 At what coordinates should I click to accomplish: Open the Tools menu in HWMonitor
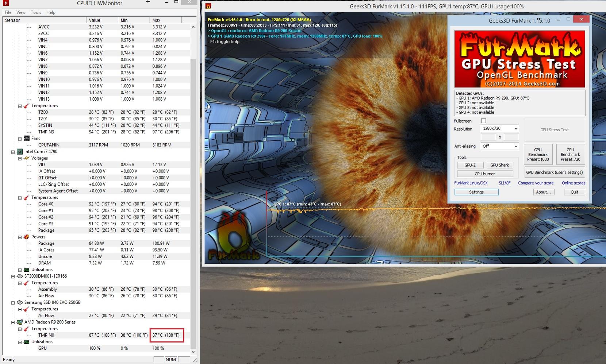tap(36, 12)
